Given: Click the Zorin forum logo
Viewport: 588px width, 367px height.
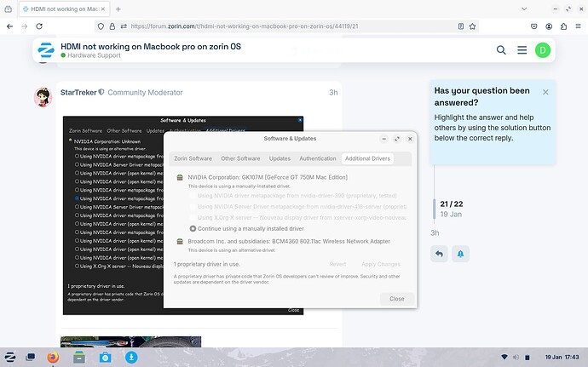Looking at the screenshot, I should point(46,50).
